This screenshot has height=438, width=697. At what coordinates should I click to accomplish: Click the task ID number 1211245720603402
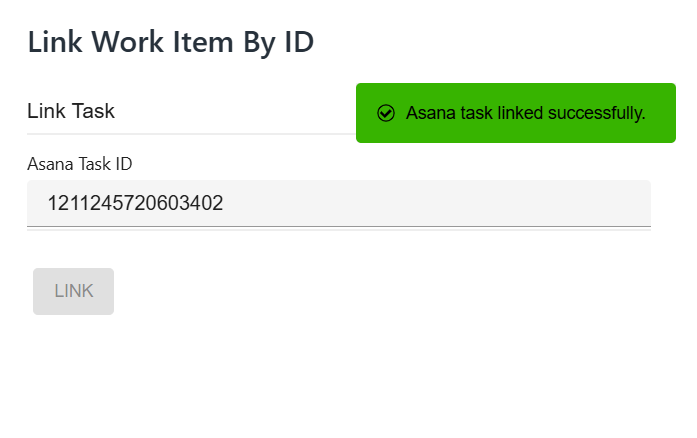(x=135, y=204)
